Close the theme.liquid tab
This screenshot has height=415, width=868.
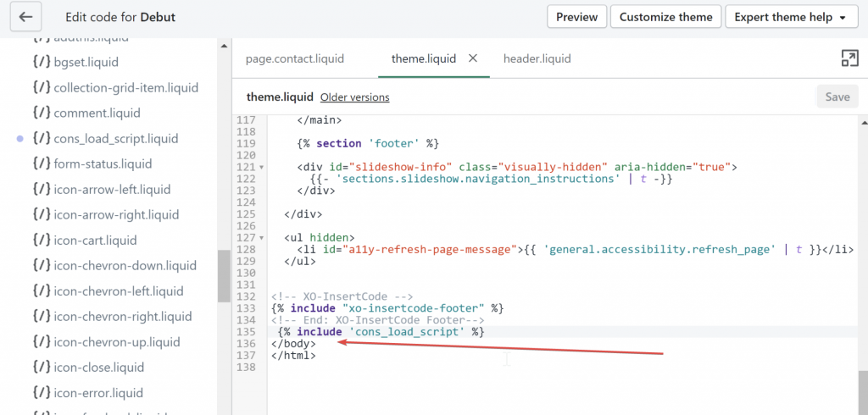(x=473, y=58)
